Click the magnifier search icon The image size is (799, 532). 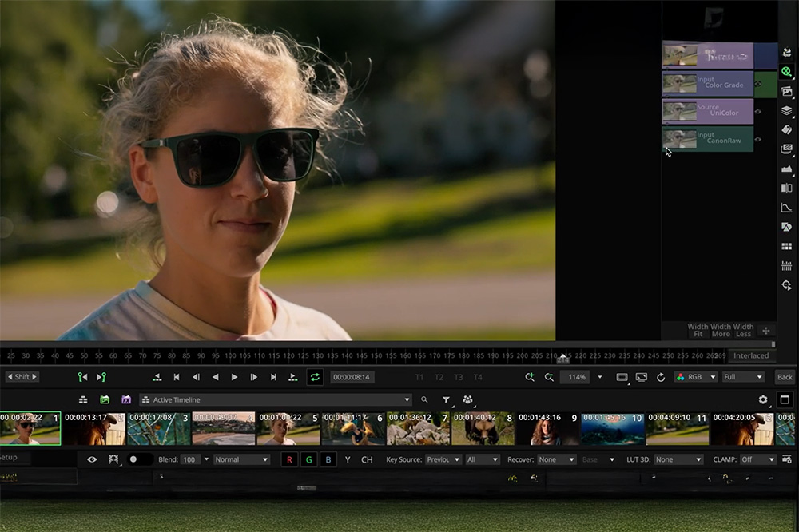[x=424, y=399]
